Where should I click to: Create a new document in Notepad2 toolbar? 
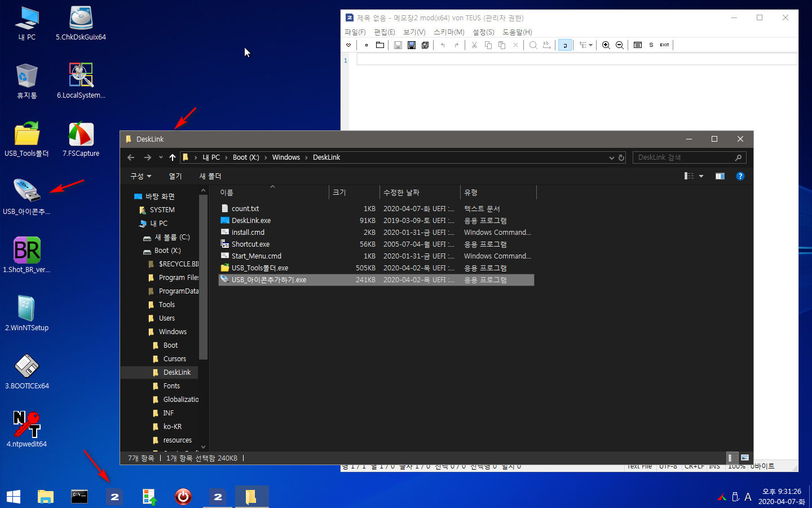coord(367,45)
